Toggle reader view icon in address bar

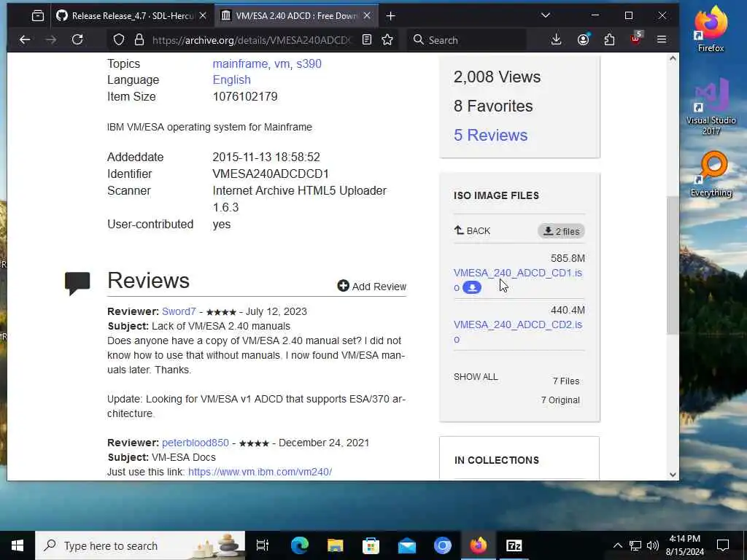tap(366, 40)
